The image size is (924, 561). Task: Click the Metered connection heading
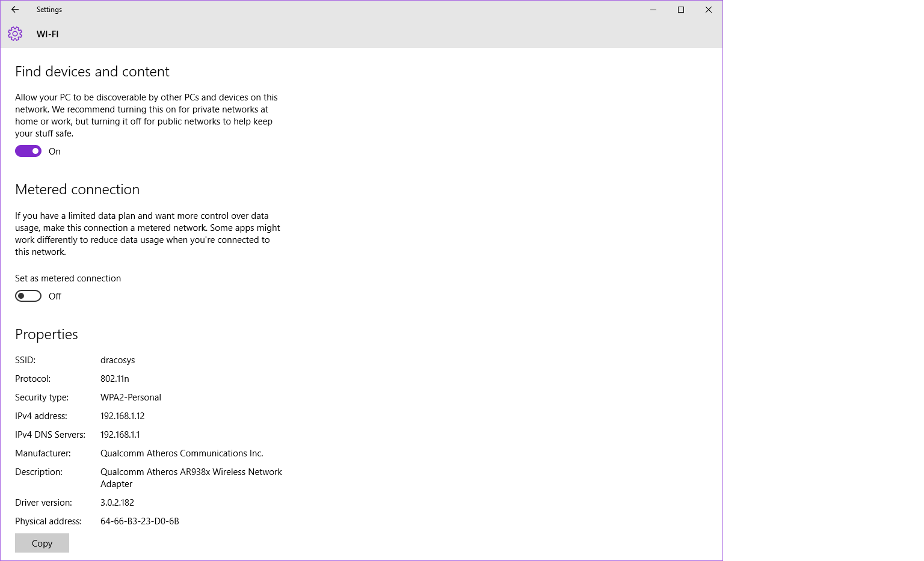pos(77,189)
